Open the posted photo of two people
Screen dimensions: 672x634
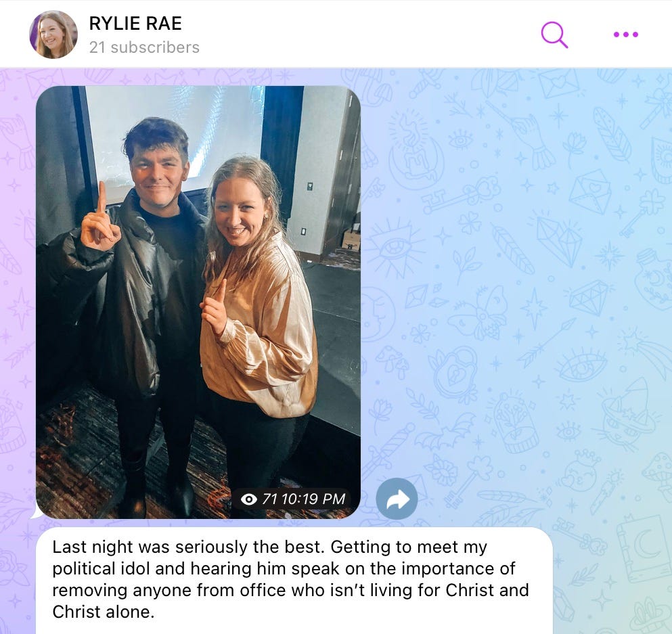tap(198, 302)
